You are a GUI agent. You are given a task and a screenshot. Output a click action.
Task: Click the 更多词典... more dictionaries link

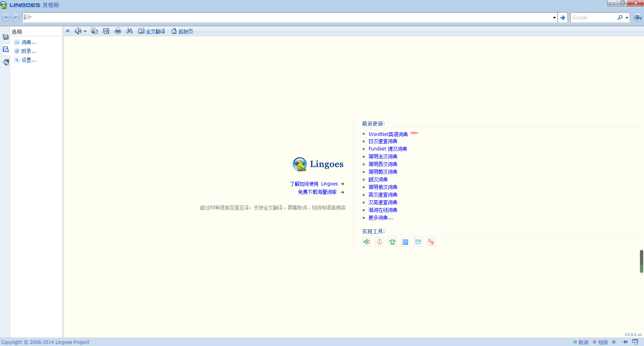380,218
